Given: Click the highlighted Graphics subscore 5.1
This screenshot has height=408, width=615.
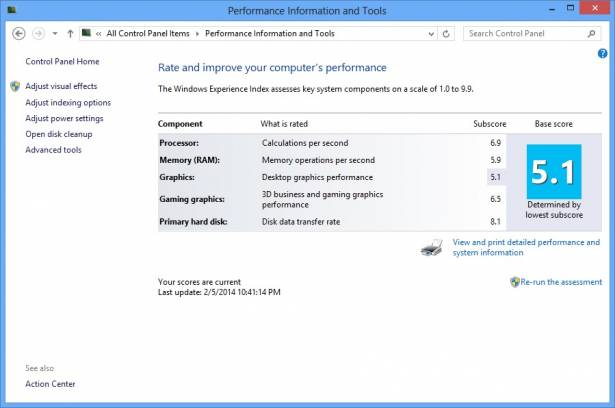Looking at the screenshot, I should pos(495,177).
